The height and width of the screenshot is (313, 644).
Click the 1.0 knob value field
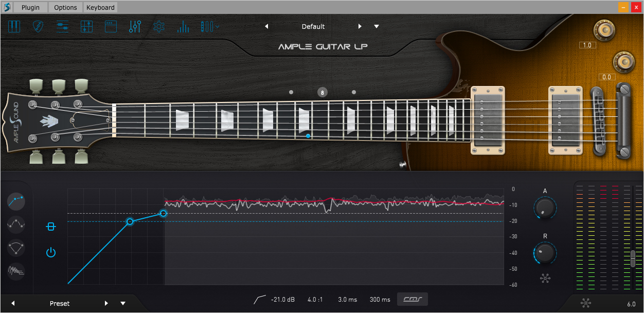587,45
